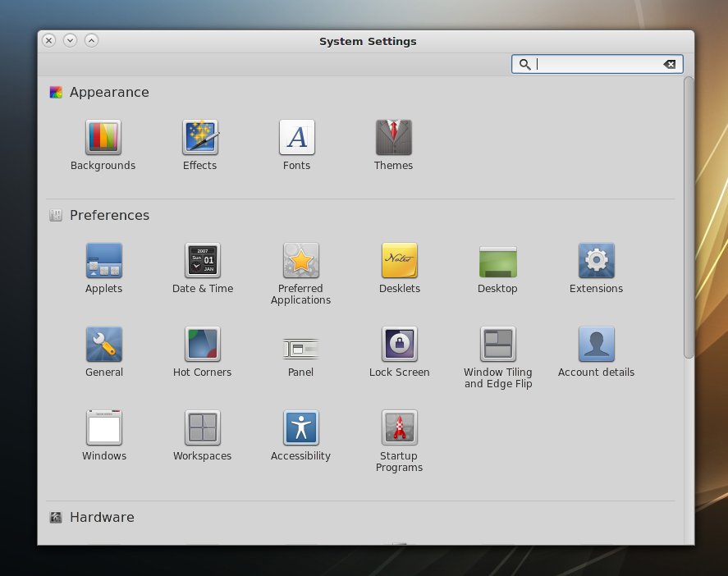This screenshot has height=576, width=728.
Task: Open Fonts settings
Action: point(297,138)
